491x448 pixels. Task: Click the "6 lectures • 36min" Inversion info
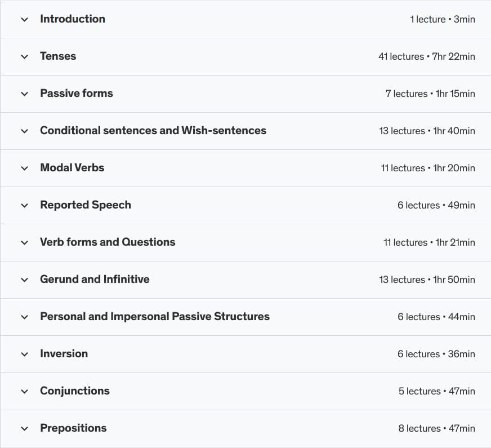(x=436, y=354)
